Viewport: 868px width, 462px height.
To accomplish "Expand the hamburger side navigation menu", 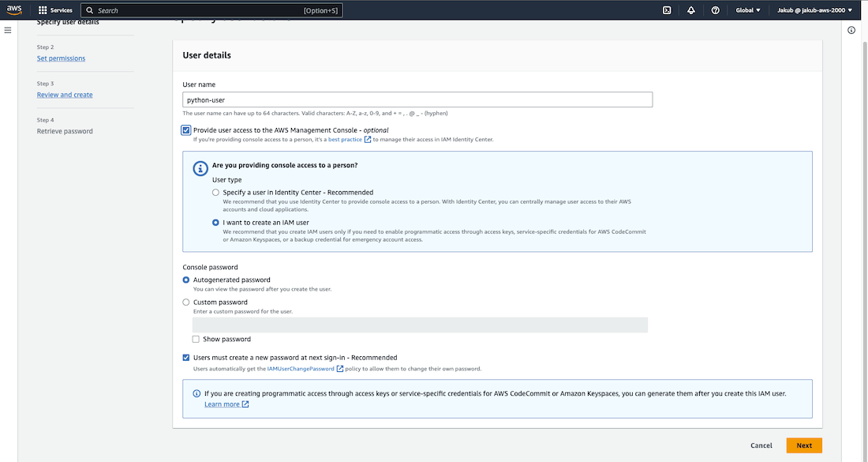I will 8,30.
